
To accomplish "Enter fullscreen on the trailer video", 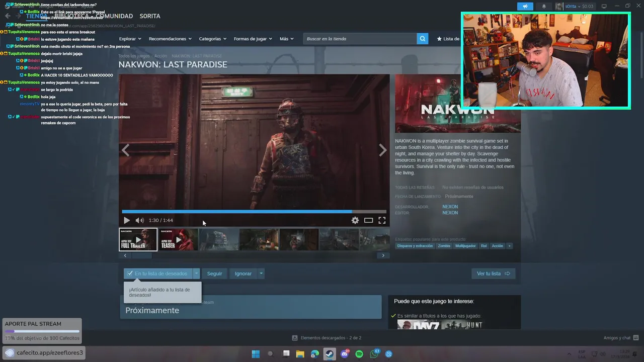I will point(382,220).
